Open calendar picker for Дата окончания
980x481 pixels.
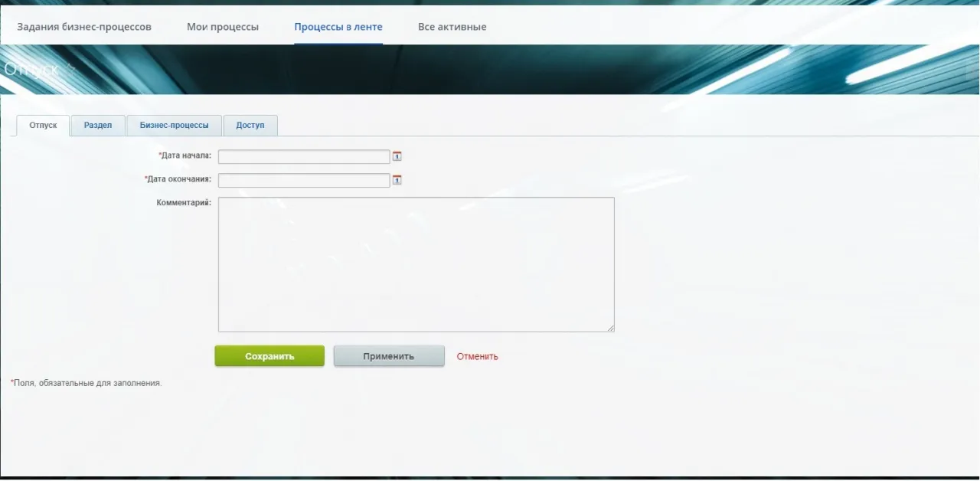coord(397,180)
